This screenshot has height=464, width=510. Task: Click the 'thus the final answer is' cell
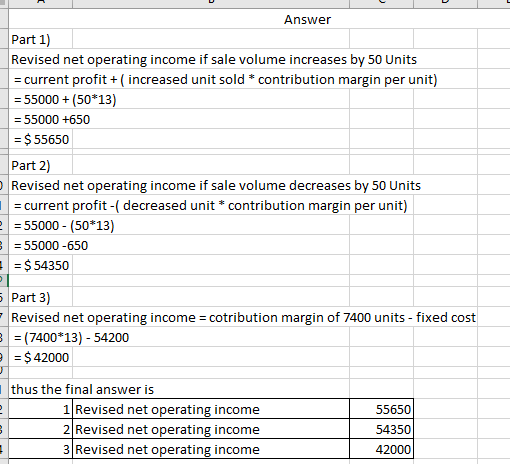[82, 389]
